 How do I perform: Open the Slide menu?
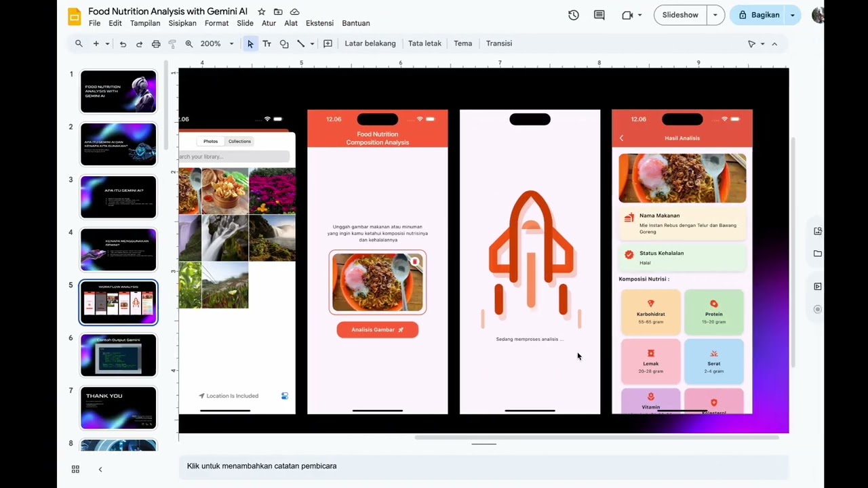(x=245, y=23)
